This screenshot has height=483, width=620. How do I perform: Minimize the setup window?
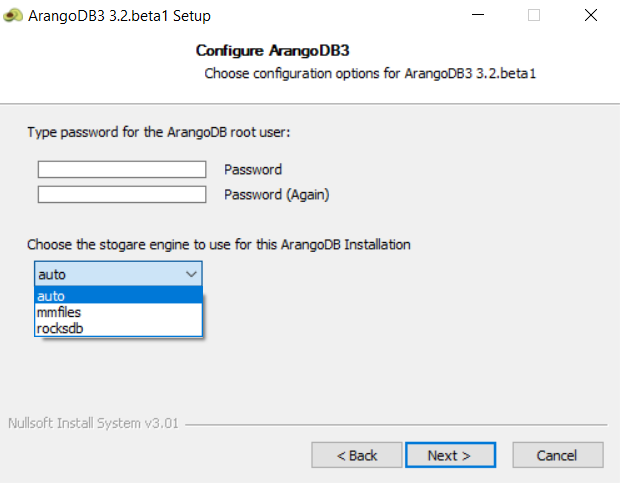pyautogui.click(x=477, y=16)
